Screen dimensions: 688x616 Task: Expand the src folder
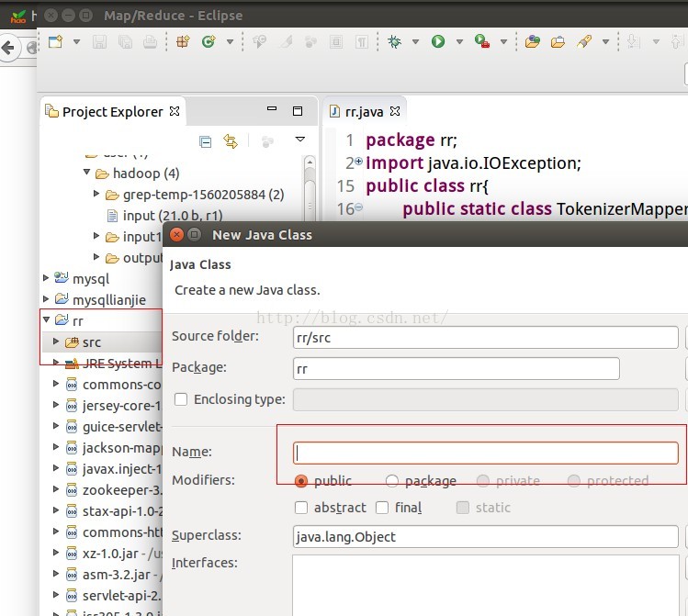[56, 342]
